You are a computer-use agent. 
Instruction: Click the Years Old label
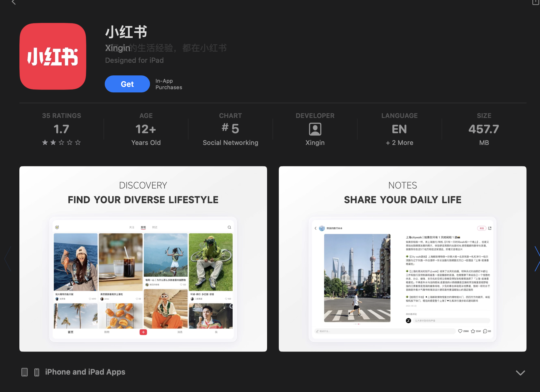coord(146,143)
